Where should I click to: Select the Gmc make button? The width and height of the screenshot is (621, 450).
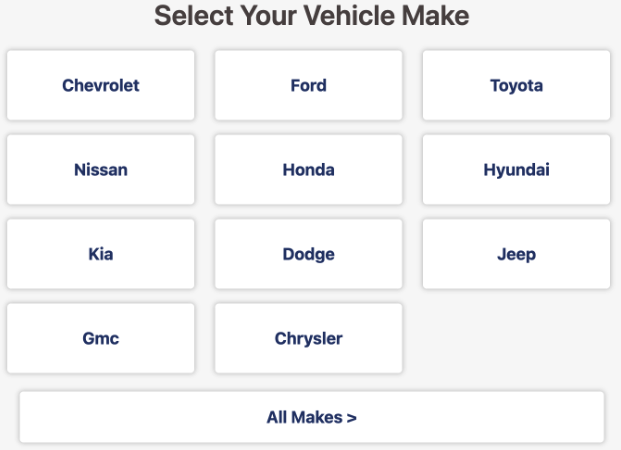[x=100, y=338]
